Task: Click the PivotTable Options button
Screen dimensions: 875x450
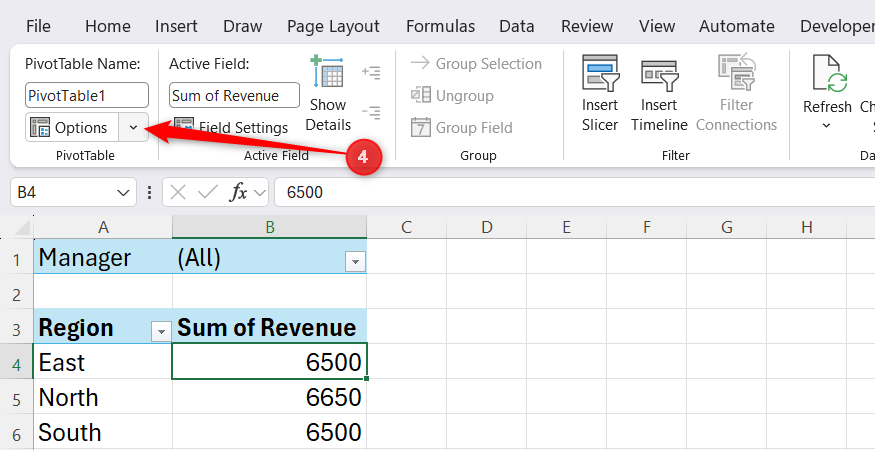Action: (x=72, y=127)
